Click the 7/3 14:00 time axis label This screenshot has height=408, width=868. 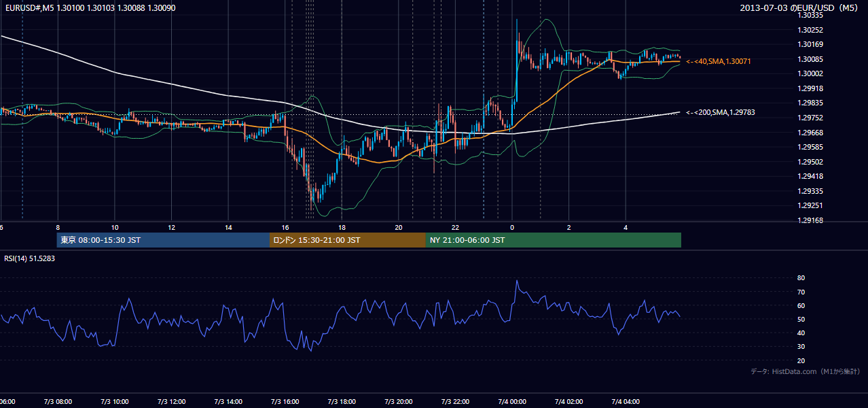point(228,402)
